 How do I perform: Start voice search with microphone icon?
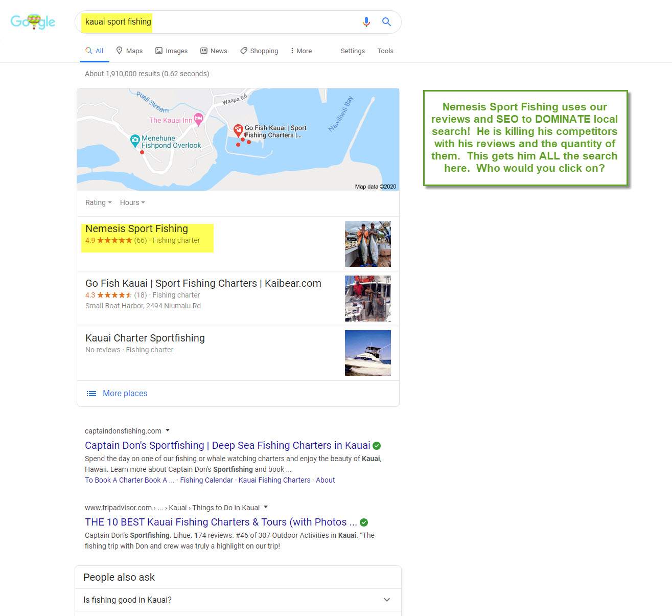tap(366, 22)
